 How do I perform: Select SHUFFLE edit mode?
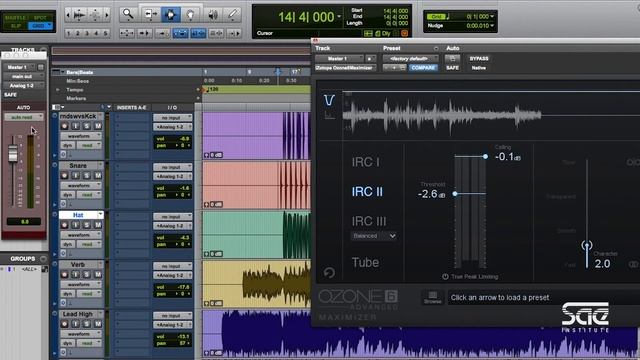(16, 18)
